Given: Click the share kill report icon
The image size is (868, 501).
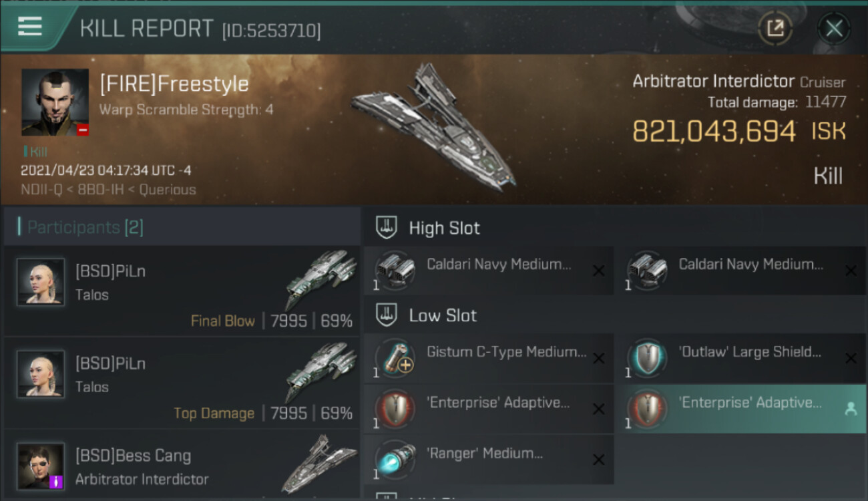Looking at the screenshot, I should click(775, 28).
